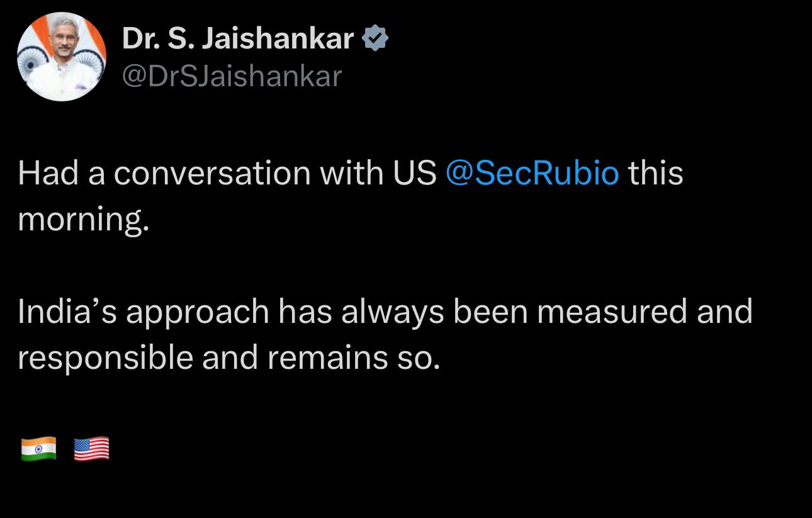
Task: Click the word "Had" starting the tweet
Action: click(48, 173)
